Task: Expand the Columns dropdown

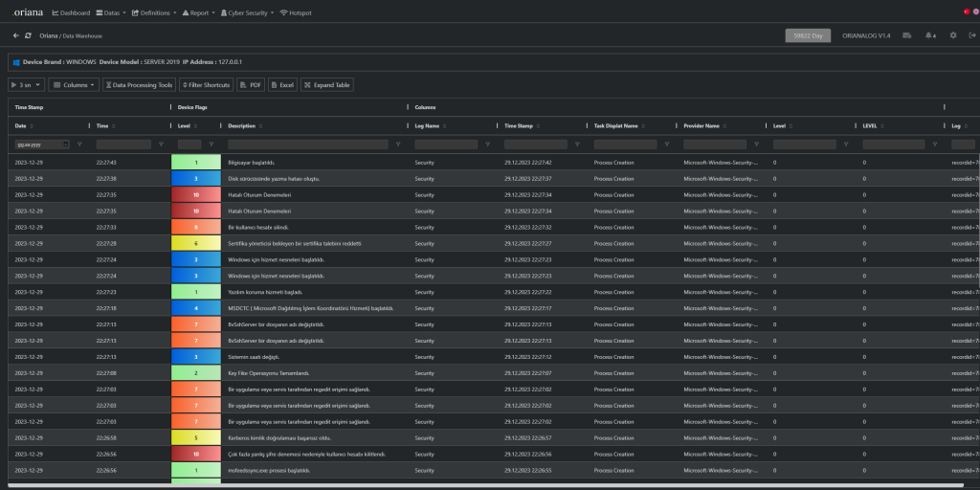Action: [74, 85]
